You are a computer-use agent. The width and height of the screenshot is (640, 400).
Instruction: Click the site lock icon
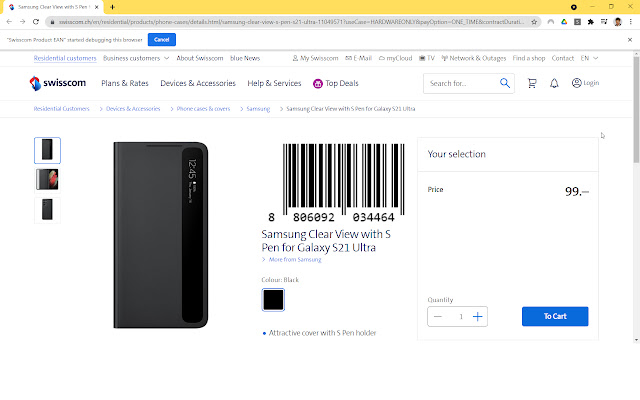tap(52, 22)
